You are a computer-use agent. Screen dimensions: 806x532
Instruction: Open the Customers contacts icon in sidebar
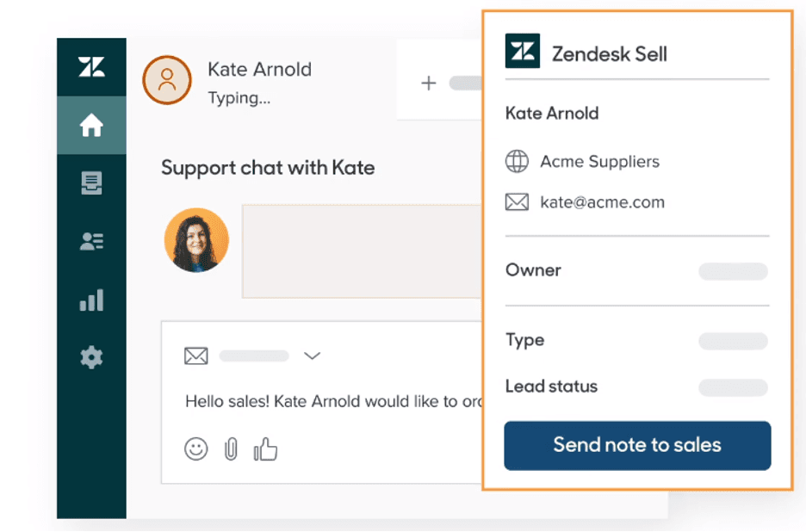point(91,242)
